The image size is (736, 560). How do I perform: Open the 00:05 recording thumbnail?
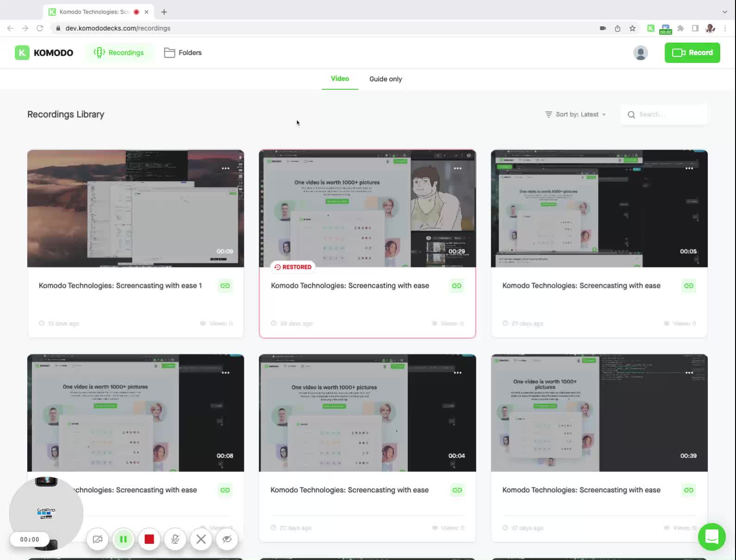pyautogui.click(x=599, y=208)
